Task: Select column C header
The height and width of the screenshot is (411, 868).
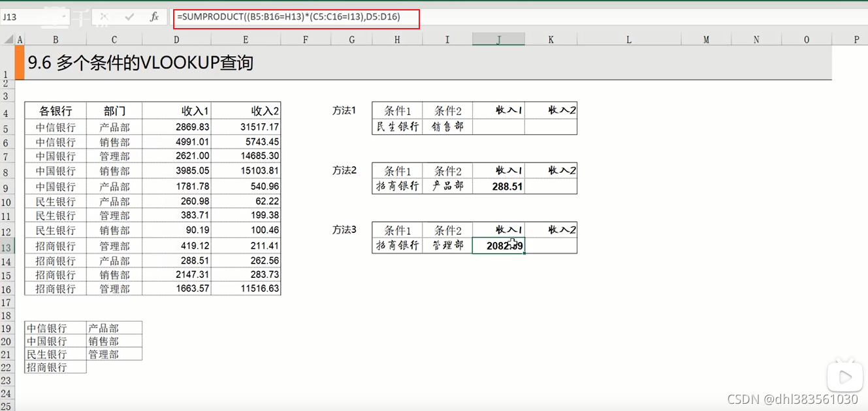Action: [x=114, y=40]
